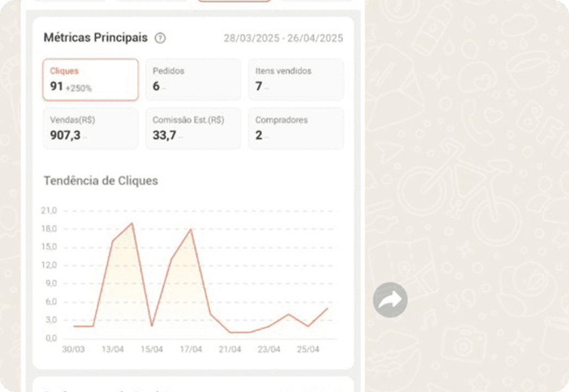Select the Cliques metric card
This screenshot has height=392, width=569.
click(91, 80)
